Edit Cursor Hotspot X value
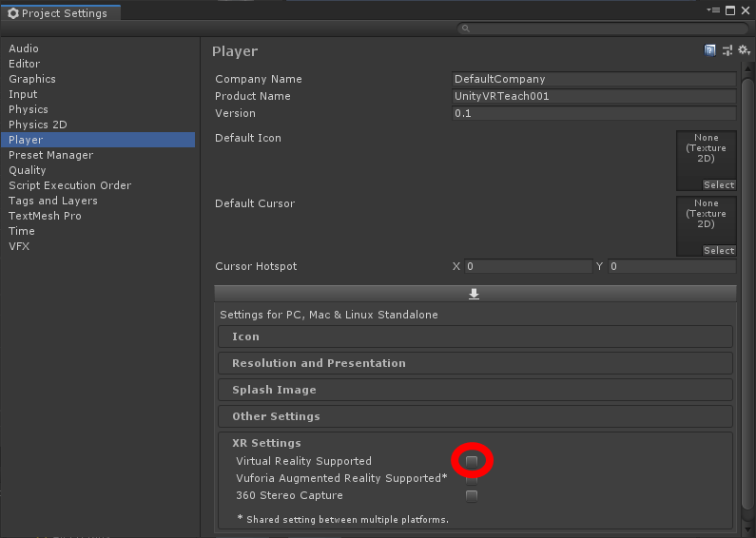Viewport: 756px width, 538px height. click(529, 266)
